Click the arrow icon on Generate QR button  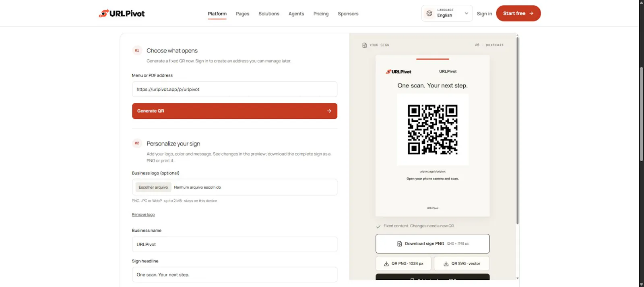(x=329, y=111)
